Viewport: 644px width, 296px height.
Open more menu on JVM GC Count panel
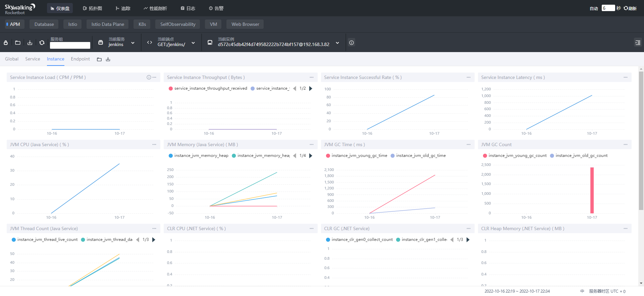(626, 144)
